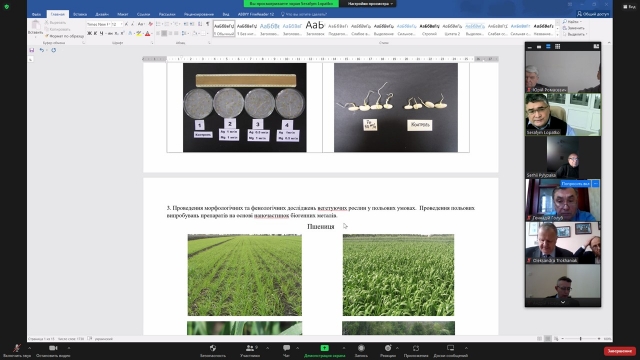Toggle the bold Ж formatting button
Viewport: 640px width, 360px height.
click(89, 33)
